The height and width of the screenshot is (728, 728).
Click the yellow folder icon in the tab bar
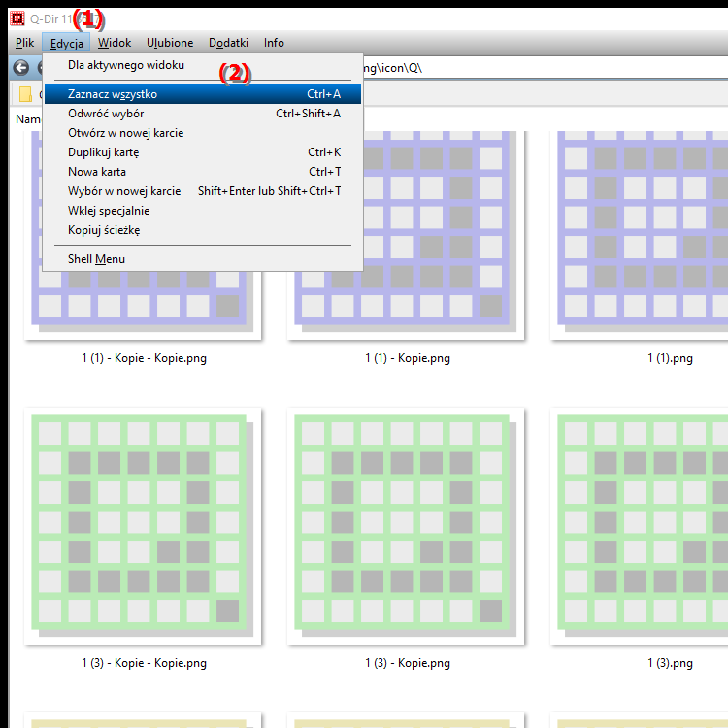click(25, 94)
